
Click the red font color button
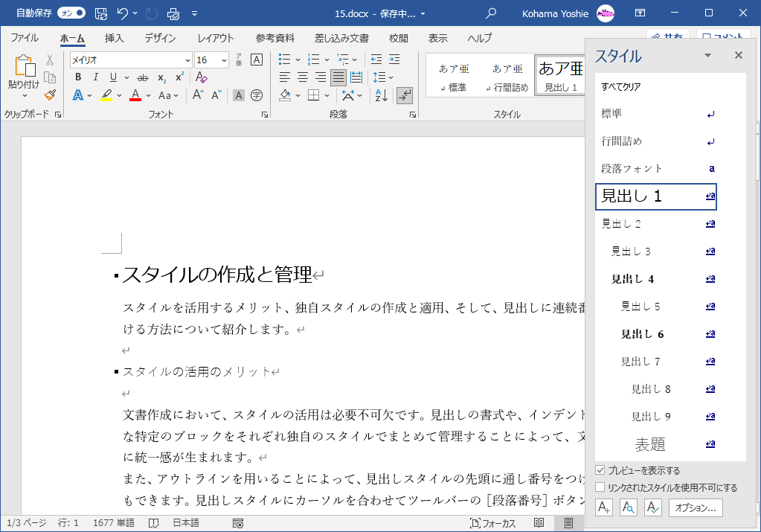135,95
